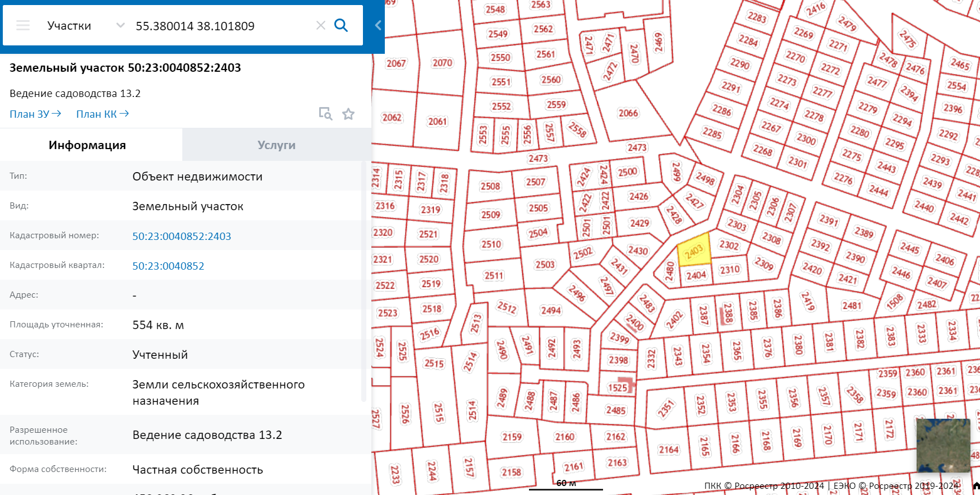980x495 pixels.
Task: Open the План КК link
Action: 102,114
